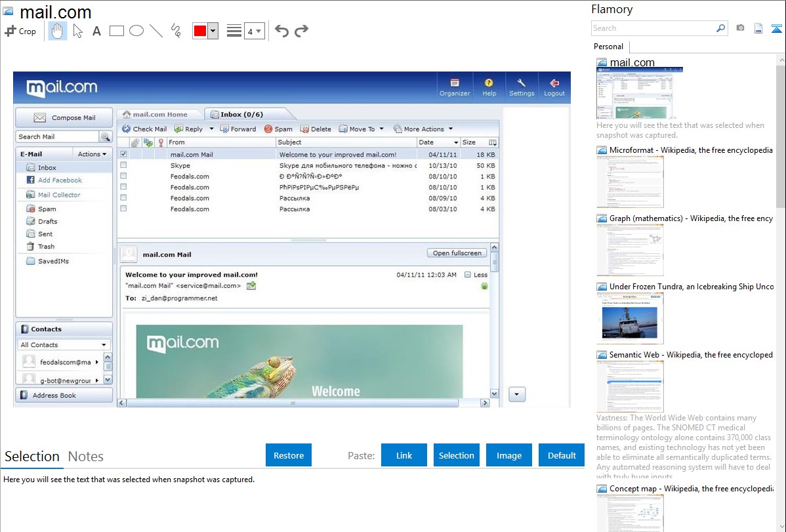Click the blue upload icon in Flamory header

(776, 28)
